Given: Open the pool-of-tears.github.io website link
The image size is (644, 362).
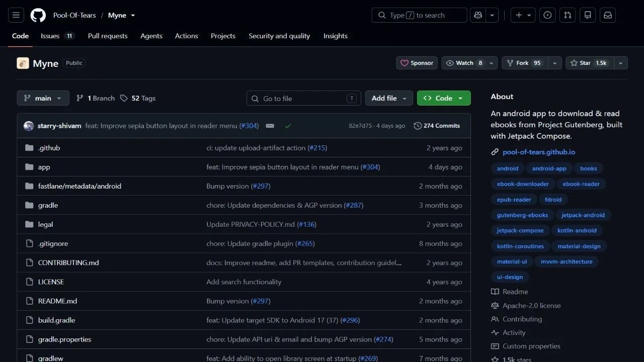Looking at the screenshot, I should click(539, 152).
